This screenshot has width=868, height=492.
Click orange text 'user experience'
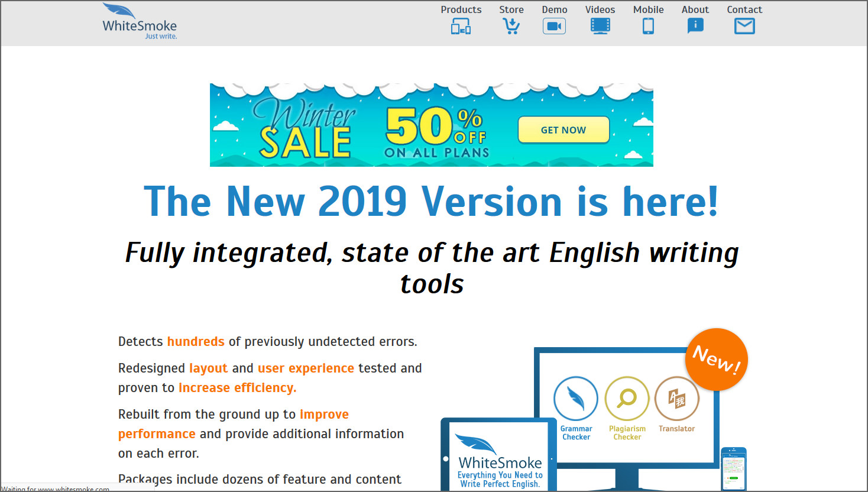(306, 368)
